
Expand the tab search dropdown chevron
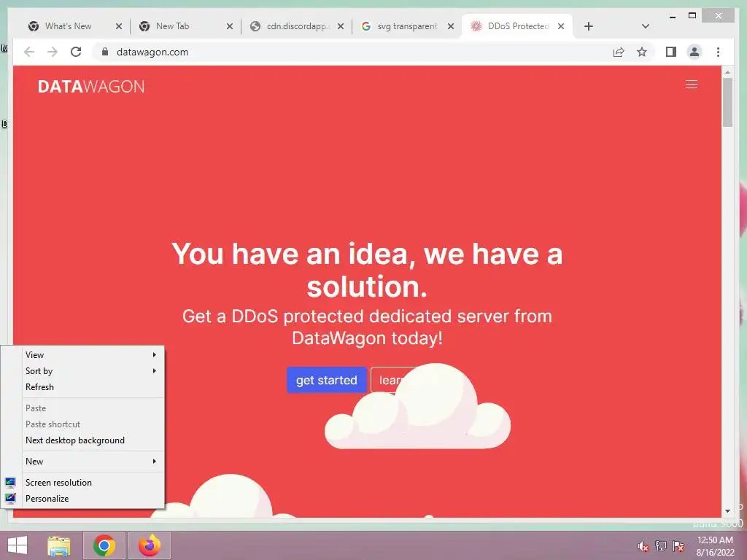(x=646, y=26)
